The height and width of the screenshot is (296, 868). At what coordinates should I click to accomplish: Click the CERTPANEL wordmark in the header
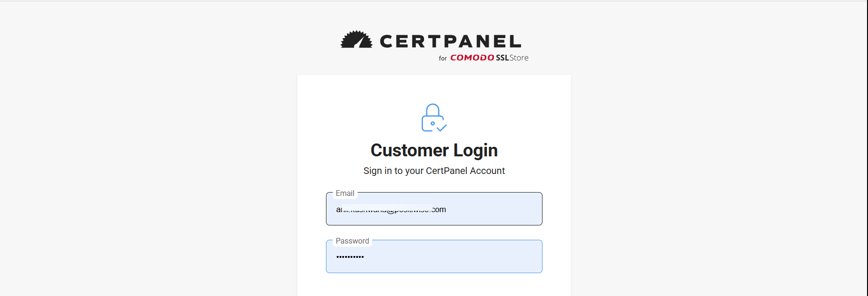450,41
